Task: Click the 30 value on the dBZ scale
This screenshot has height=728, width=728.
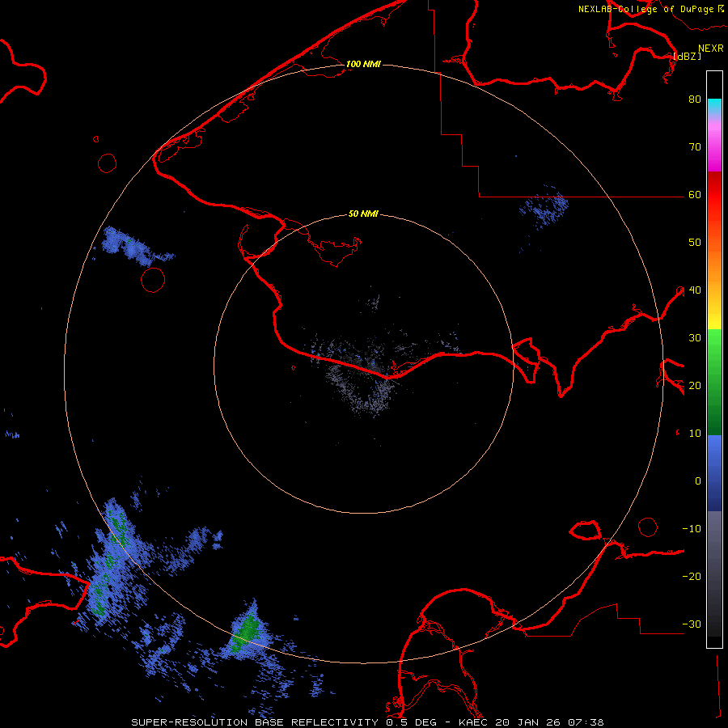Action: pos(695,338)
